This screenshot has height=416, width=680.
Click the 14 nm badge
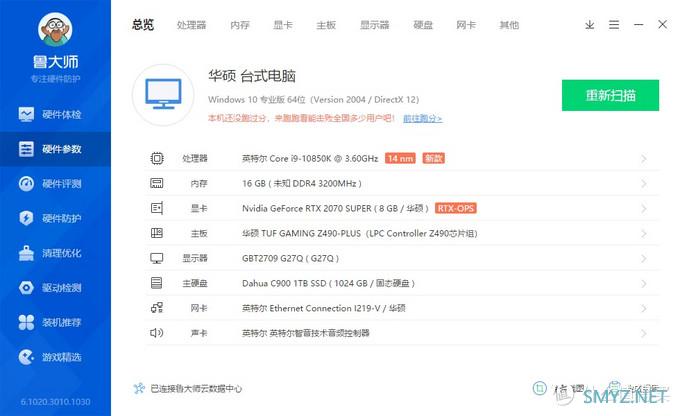tap(400, 158)
